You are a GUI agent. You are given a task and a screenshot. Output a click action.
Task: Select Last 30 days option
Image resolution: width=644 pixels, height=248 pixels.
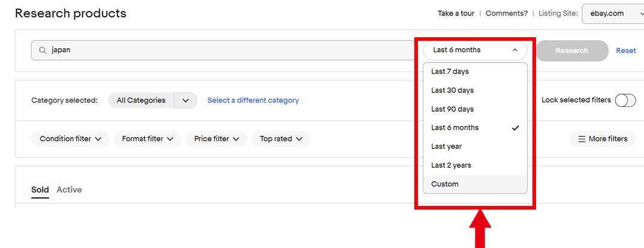pos(452,90)
